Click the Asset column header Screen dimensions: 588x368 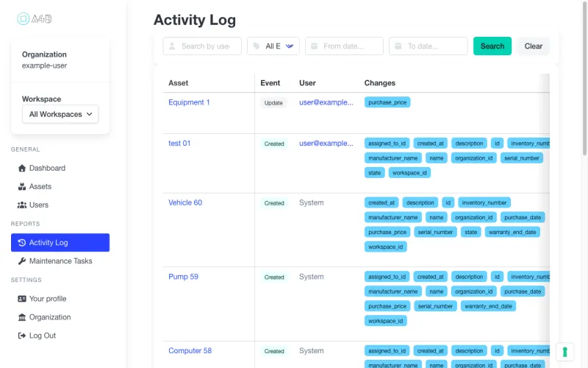pos(178,82)
